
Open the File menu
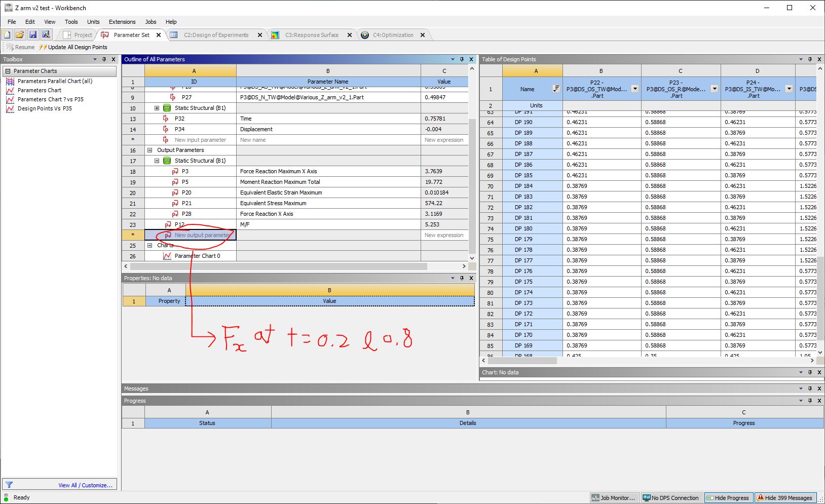[x=12, y=22]
